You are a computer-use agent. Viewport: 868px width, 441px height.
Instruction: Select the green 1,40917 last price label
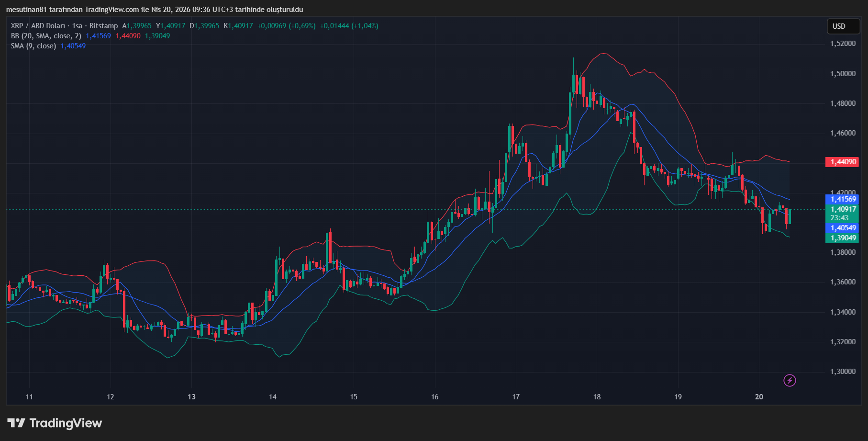point(842,209)
